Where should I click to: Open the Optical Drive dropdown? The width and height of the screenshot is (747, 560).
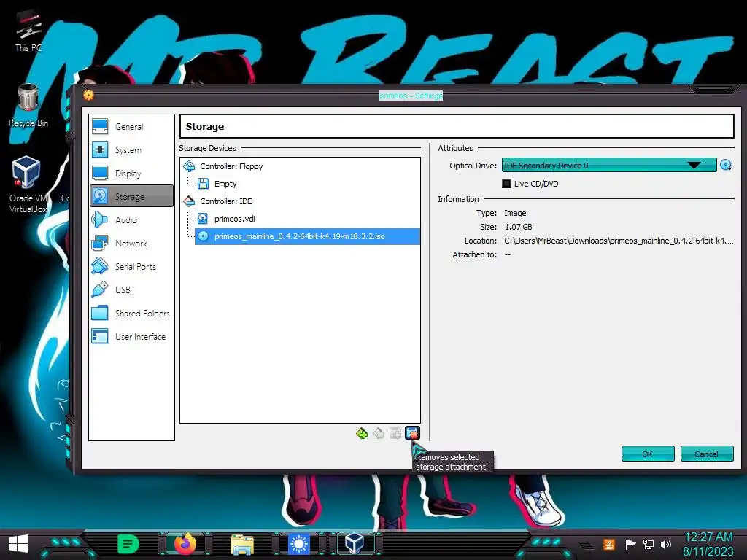(609, 166)
